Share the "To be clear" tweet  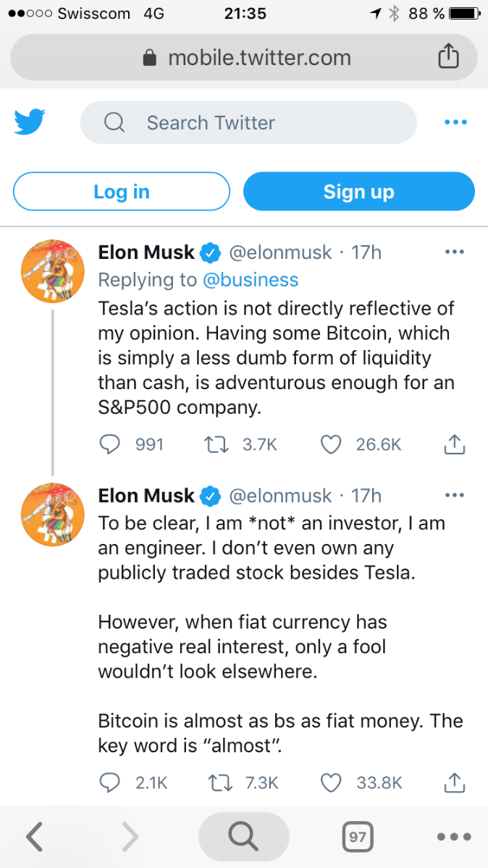tap(453, 782)
